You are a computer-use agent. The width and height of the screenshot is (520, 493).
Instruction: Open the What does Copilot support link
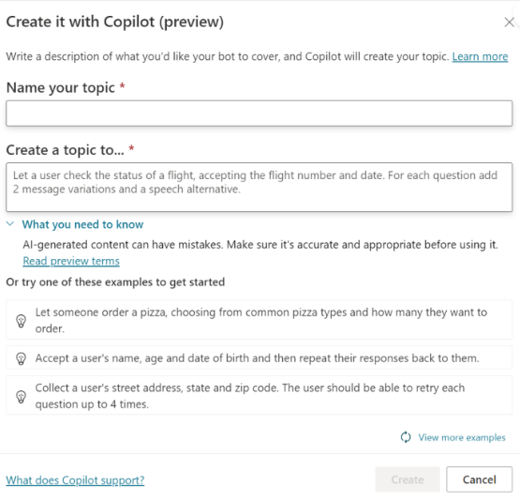point(75,480)
